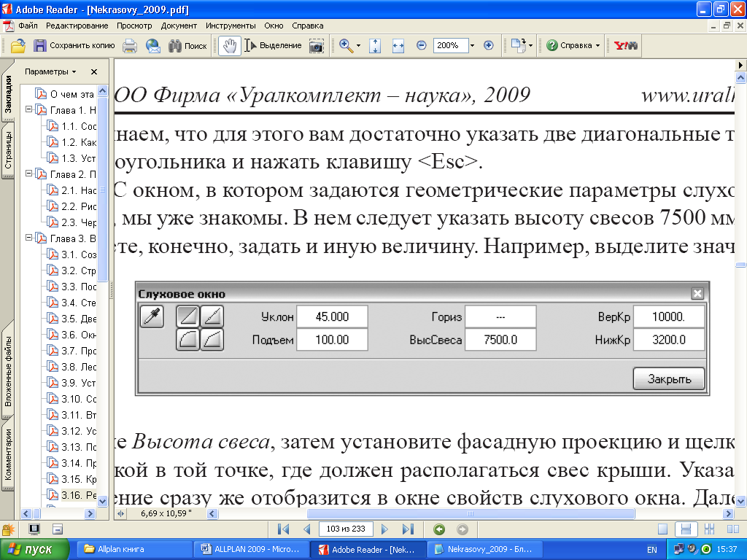Switch to Nekrasovy_2009 Notepad taskbar window
This screenshot has height=560, width=747.
pos(484,550)
